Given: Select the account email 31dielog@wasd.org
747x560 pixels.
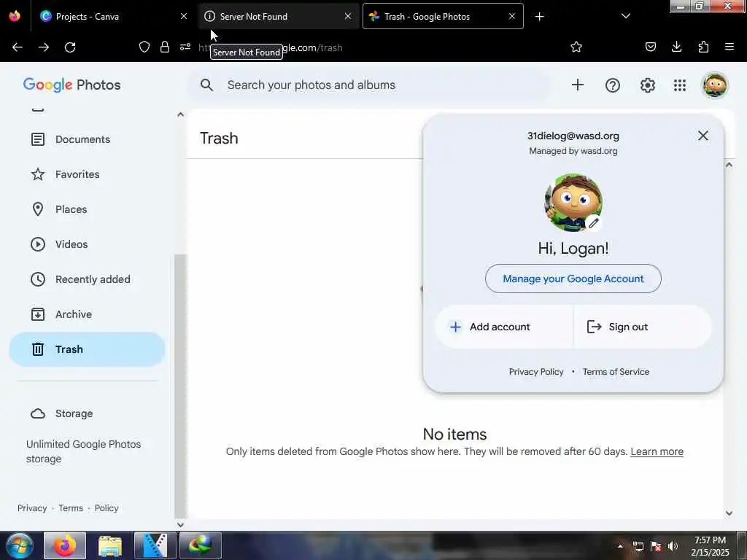Looking at the screenshot, I should pyautogui.click(x=573, y=136).
